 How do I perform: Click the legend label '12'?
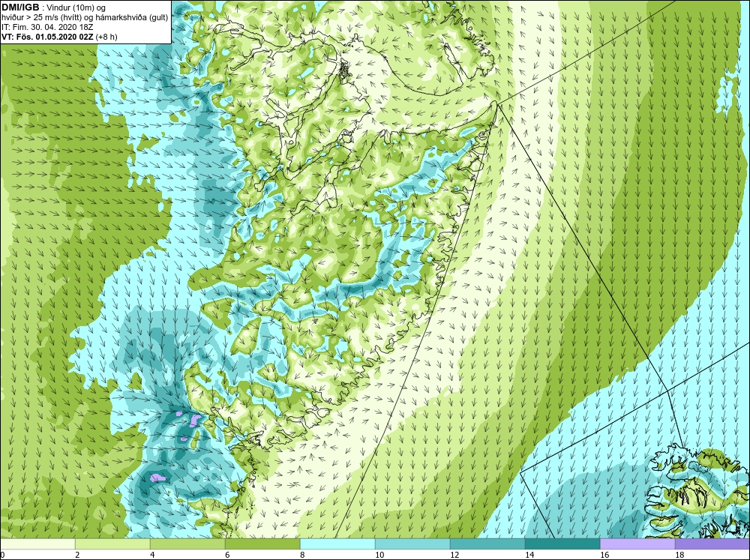click(455, 555)
